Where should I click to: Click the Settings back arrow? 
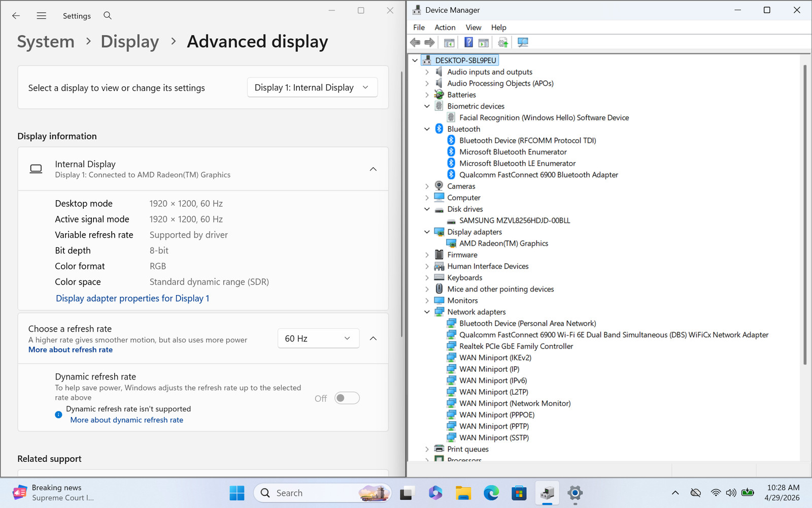tap(16, 16)
